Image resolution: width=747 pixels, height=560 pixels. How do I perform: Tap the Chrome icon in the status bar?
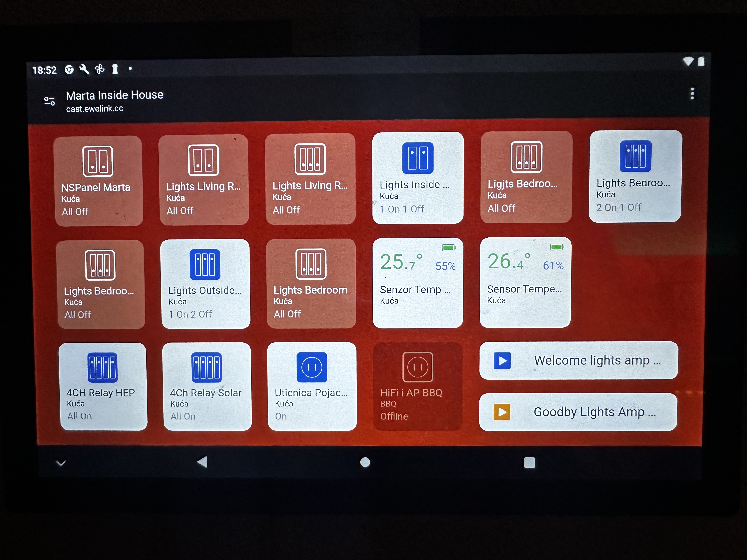(x=69, y=69)
